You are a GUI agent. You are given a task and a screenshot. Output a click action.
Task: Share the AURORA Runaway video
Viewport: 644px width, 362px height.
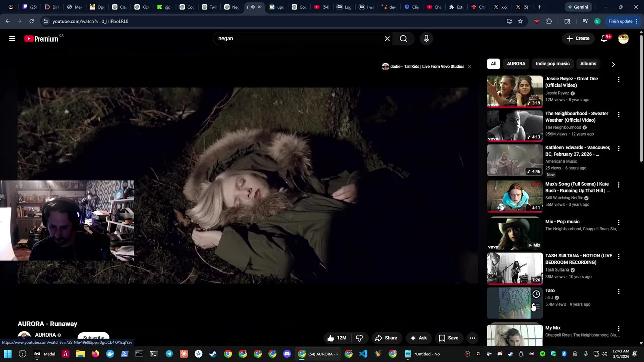386,338
